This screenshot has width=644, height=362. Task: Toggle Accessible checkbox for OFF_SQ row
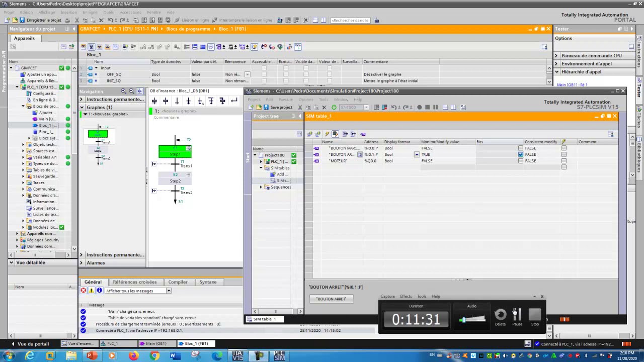(x=264, y=74)
